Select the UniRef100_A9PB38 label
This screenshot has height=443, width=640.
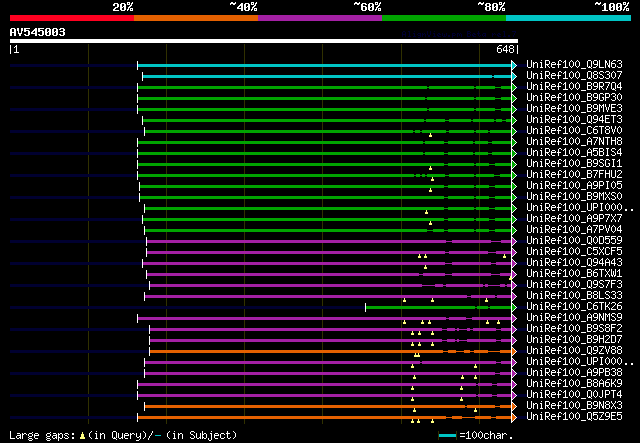[574, 373]
